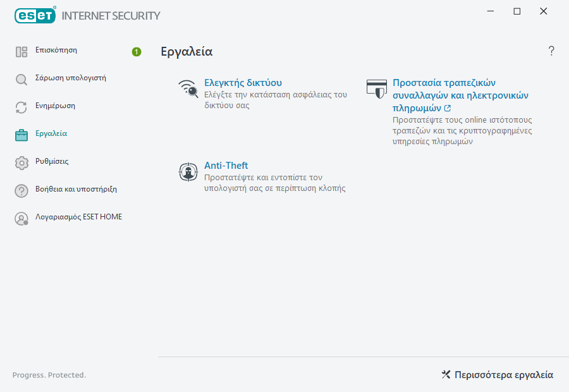Click the Εργαλεία briefcase icon
The width and height of the screenshot is (569, 392).
pyautogui.click(x=21, y=135)
